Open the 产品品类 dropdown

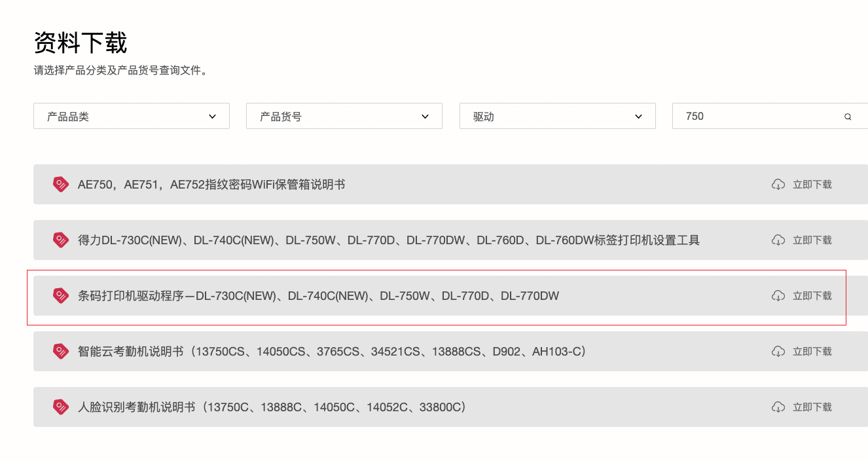(x=132, y=116)
